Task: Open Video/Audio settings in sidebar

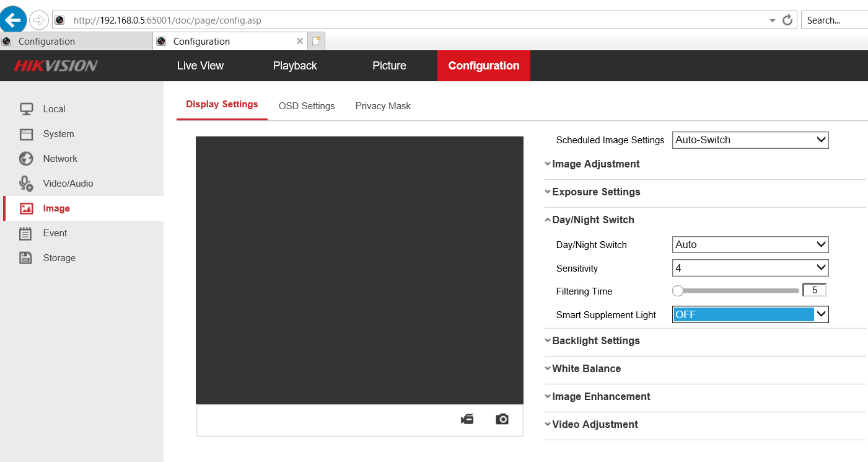Action: [68, 184]
